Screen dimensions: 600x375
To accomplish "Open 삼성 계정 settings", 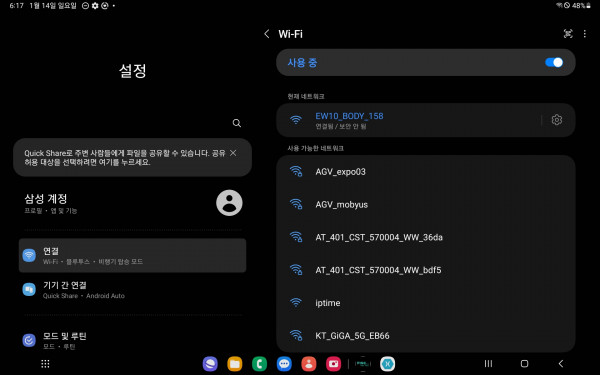I will [x=132, y=203].
